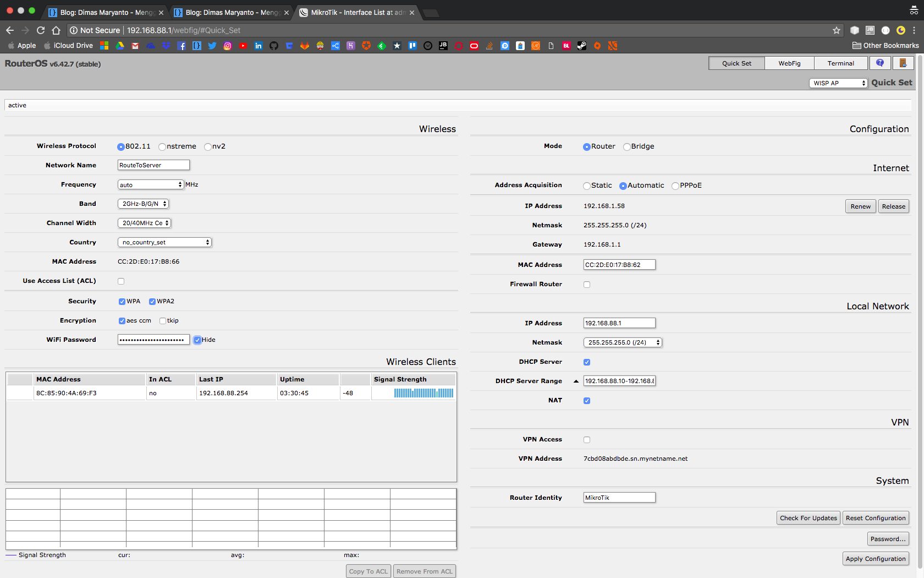This screenshot has height=578, width=924.
Task: Open the Instagram bookmark icon
Action: tap(228, 46)
